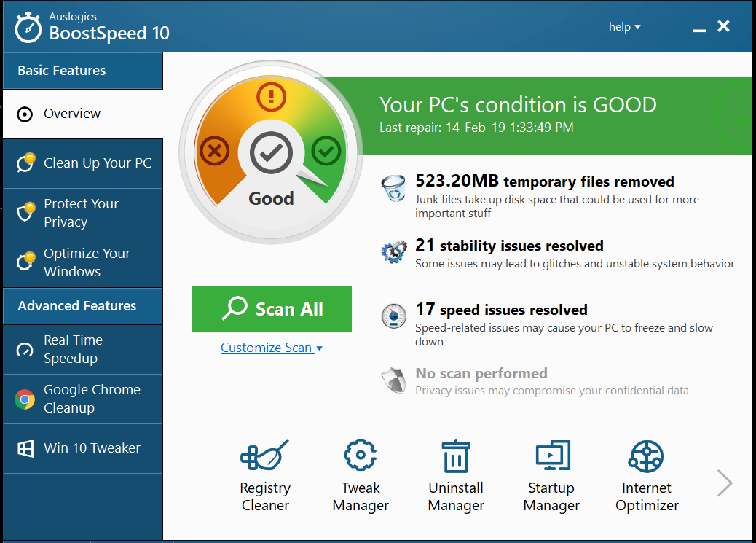Click the Clean Up Your PC lightbulb icon
This screenshot has width=756, height=543.
[25, 163]
